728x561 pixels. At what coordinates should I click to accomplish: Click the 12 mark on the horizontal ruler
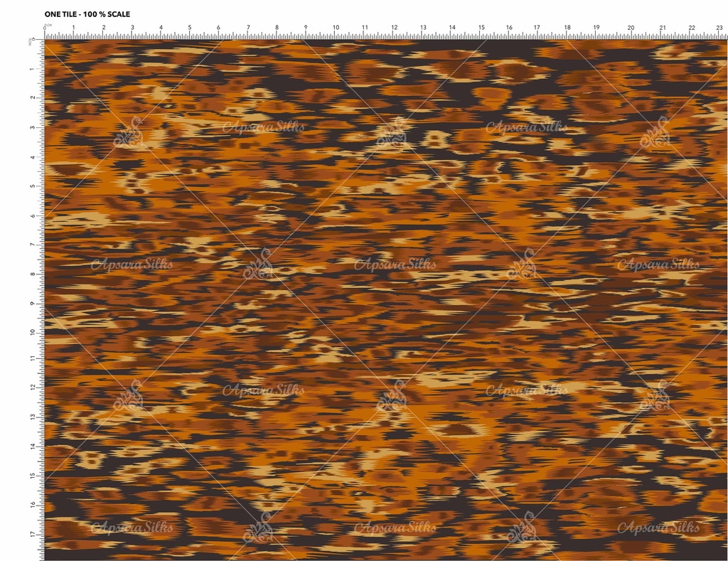(x=393, y=28)
